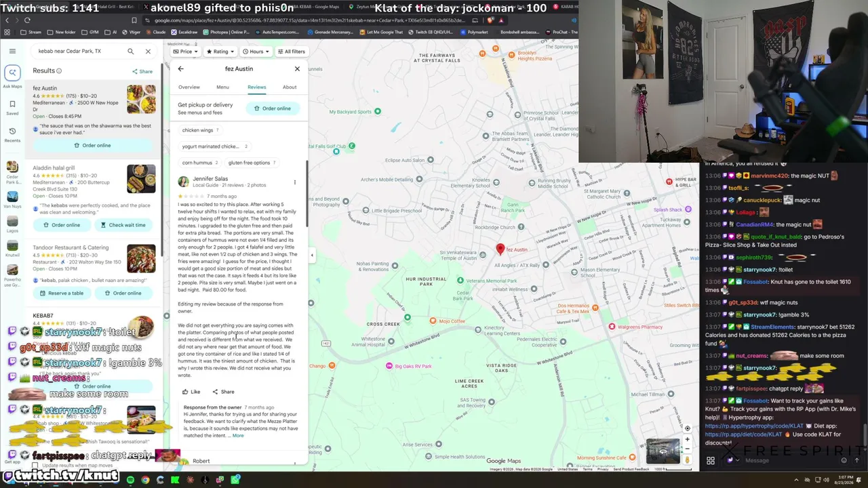
Task: Toggle the yogurt marinated chicken filter chip
Action: coord(214,146)
